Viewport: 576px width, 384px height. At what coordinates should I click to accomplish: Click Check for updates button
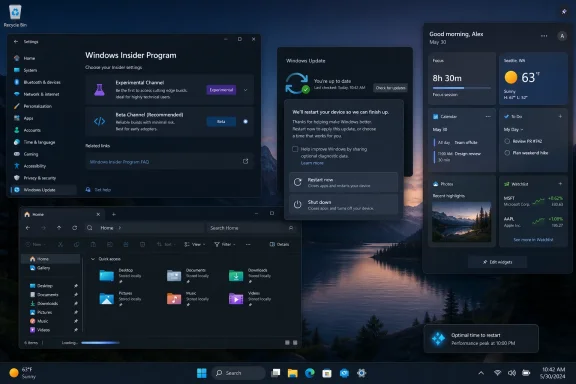click(390, 88)
